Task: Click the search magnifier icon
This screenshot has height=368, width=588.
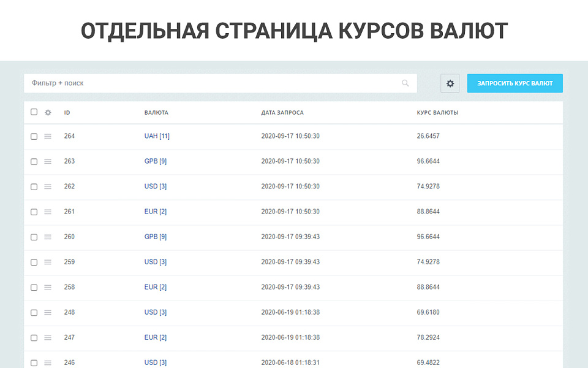Action: pyautogui.click(x=405, y=83)
